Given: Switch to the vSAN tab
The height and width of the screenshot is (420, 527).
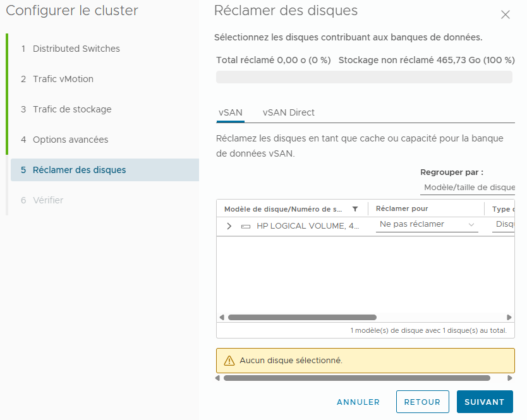Looking at the screenshot, I should point(230,112).
